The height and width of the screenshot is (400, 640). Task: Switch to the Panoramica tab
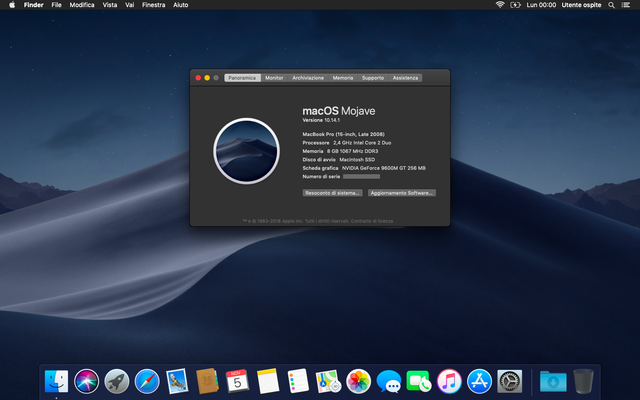(x=242, y=78)
